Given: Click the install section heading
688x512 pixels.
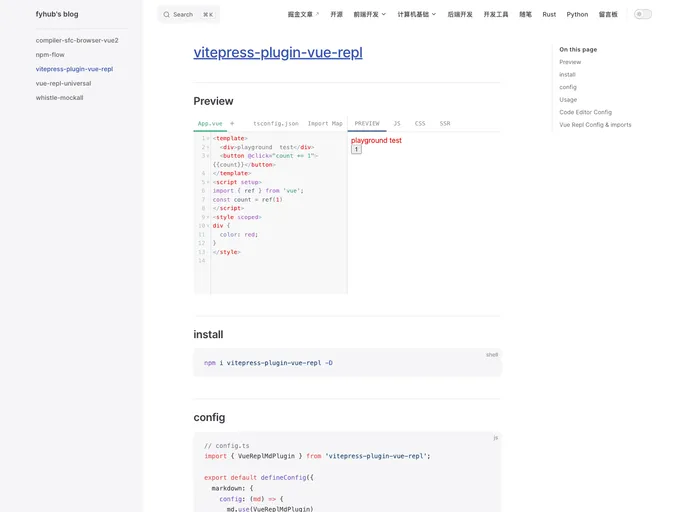Looking at the screenshot, I should coord(208,334).
